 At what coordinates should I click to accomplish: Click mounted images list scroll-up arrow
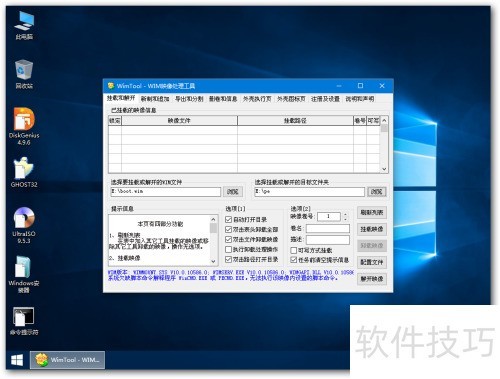tap(384, 120)
